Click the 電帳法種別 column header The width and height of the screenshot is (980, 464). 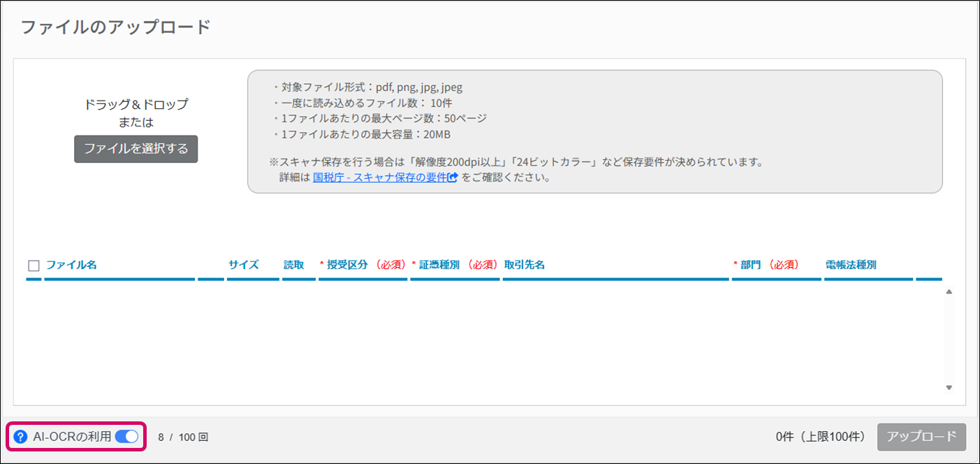point(851,265)
